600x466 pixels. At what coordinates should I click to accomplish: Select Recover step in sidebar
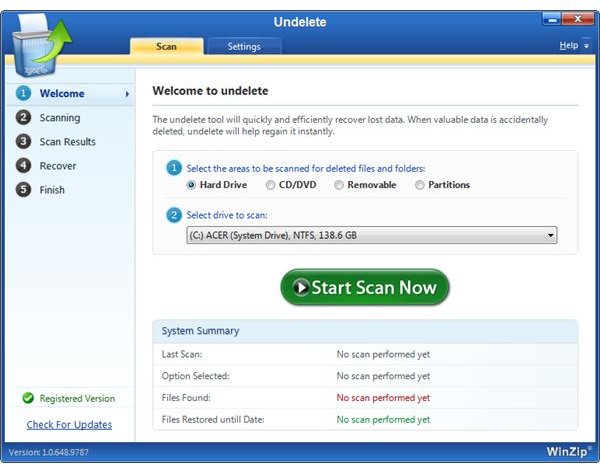58,166
